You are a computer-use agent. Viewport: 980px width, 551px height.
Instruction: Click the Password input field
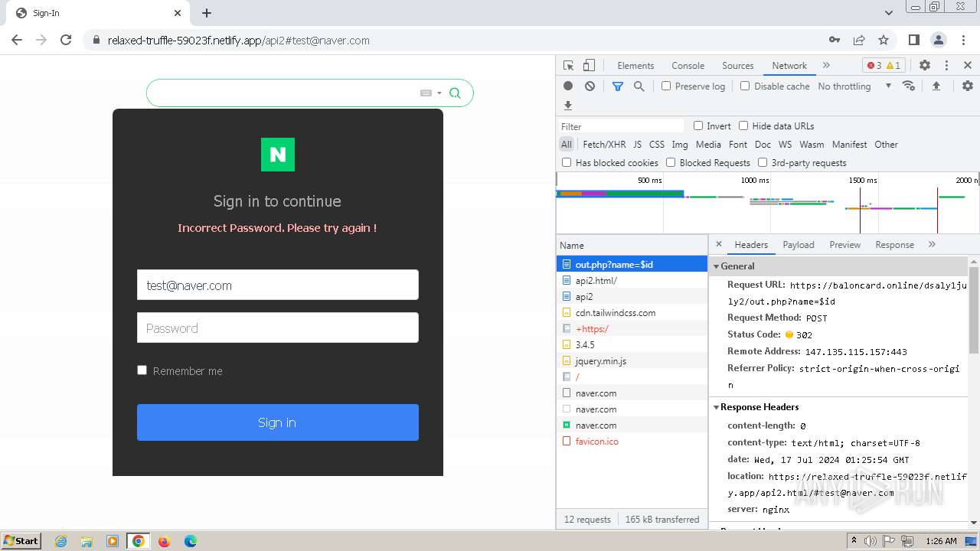tap(278, 328)
